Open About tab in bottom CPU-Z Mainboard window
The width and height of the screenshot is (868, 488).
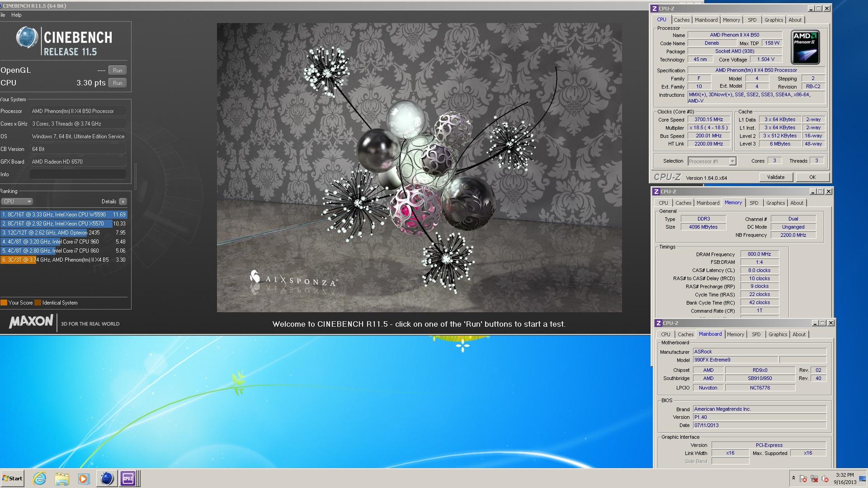pos(799,334)
